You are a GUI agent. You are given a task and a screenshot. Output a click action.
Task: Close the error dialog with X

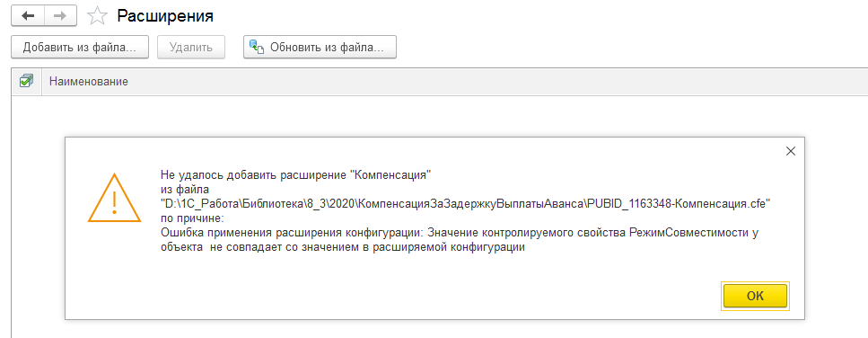pyautogui.click(x=791, y=151)
